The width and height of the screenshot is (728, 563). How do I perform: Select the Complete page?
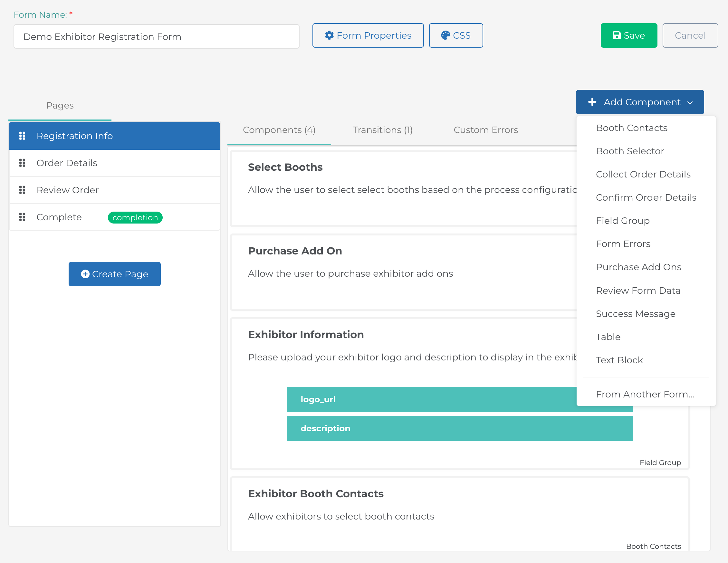pyautogui.click(x=115, y=217)
